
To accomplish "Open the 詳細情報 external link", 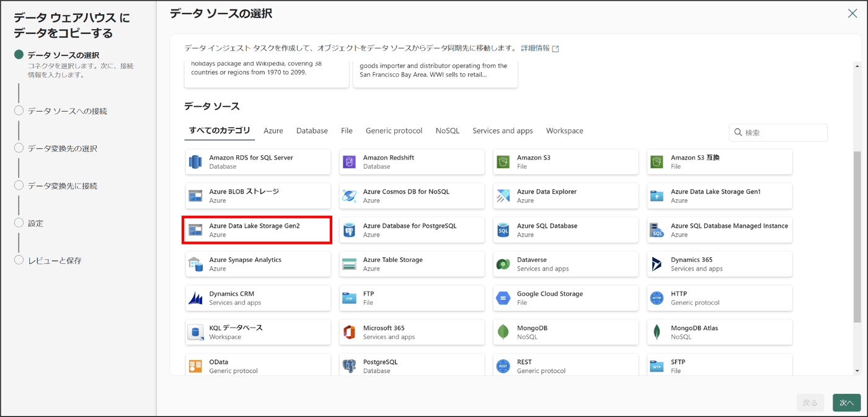I will point(539,48).
